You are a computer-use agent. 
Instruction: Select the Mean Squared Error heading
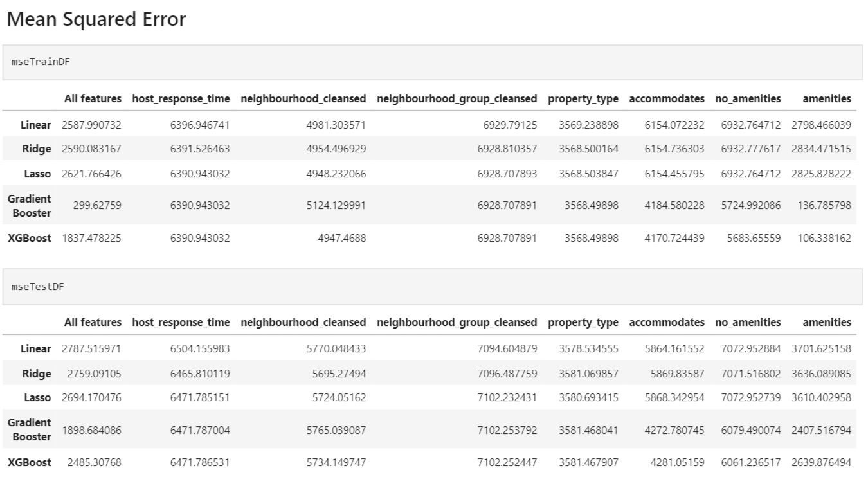[96, 19]
